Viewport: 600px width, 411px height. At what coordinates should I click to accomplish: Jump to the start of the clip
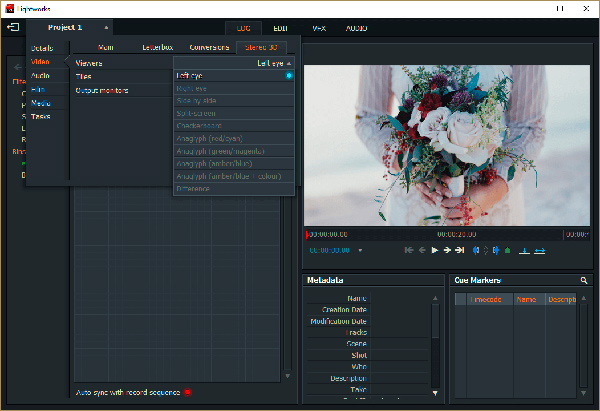[x=409, y=250]
